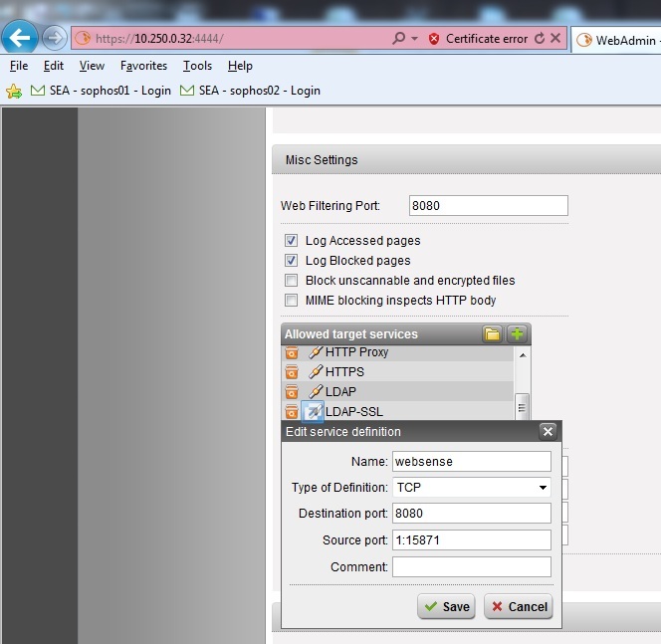The width and height of the screenshot is (661, 644).
Task: Click the green plus add service icon
Action: pyautogui.click(x=517, y=334)
